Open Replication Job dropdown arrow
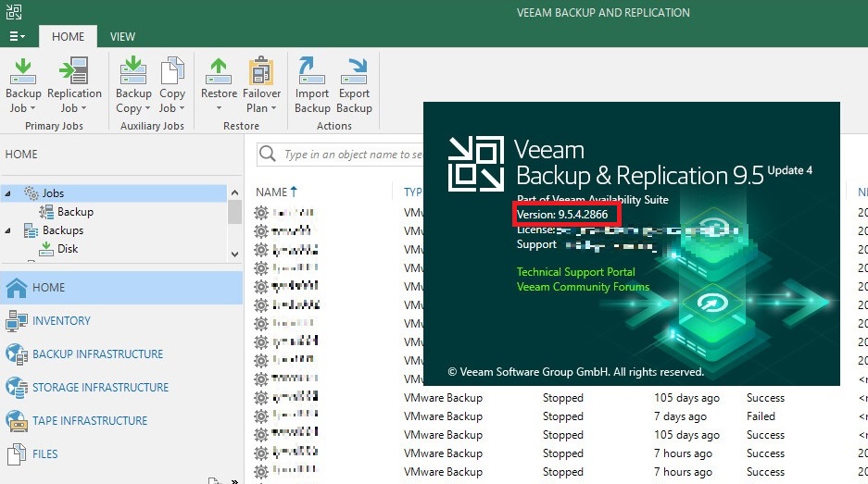 83,108
